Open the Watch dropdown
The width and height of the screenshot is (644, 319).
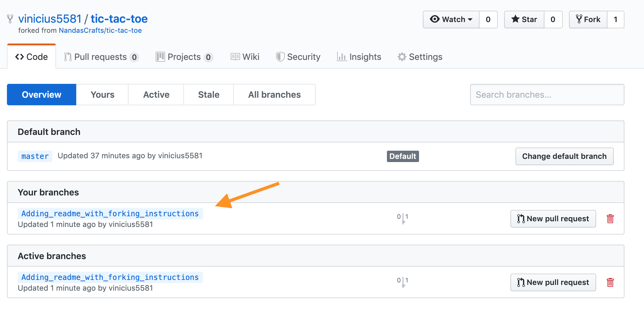click(451, 20)
